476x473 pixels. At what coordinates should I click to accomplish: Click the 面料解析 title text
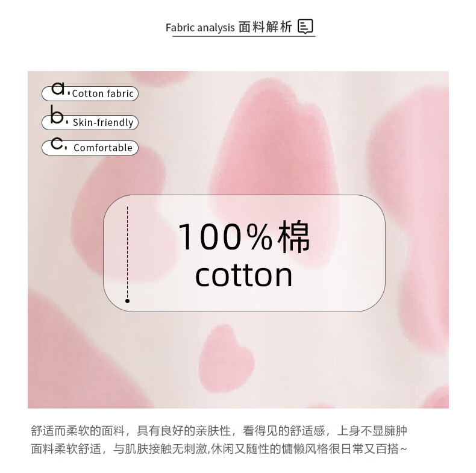265,27
